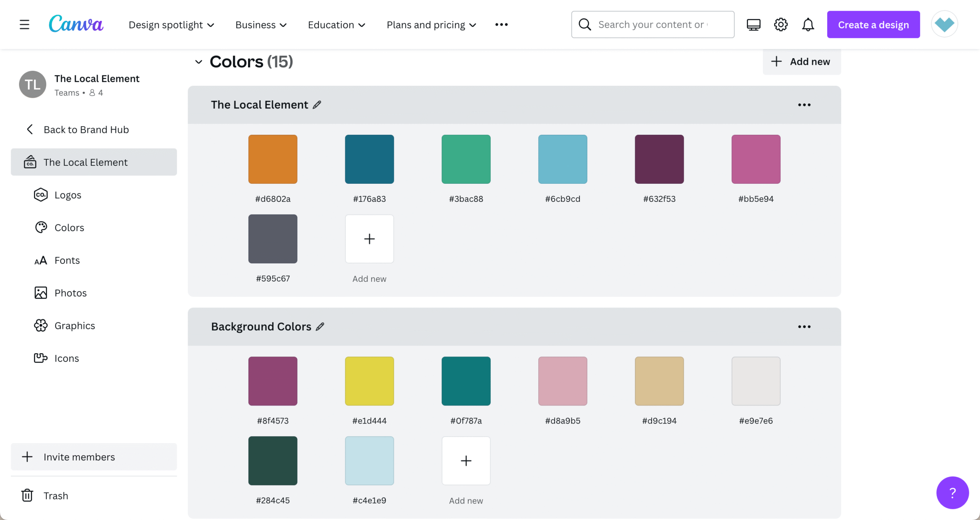Go to Fonts section in sidebar

click(x=67, y=260)
